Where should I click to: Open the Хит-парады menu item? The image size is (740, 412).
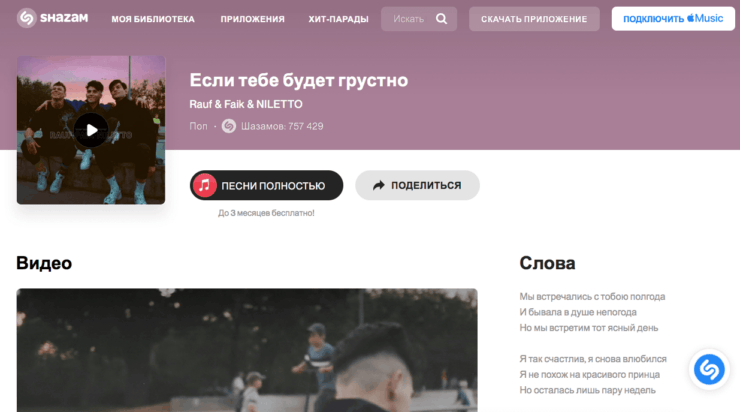(338, 19)
